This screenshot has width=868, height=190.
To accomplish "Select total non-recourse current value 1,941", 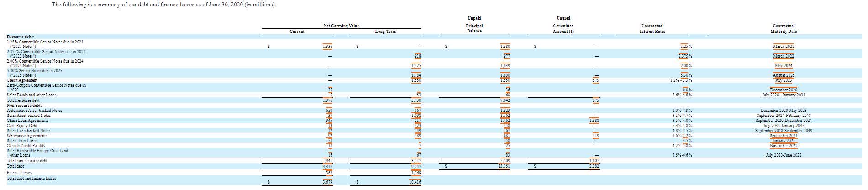I will click(x=327, y=161).
